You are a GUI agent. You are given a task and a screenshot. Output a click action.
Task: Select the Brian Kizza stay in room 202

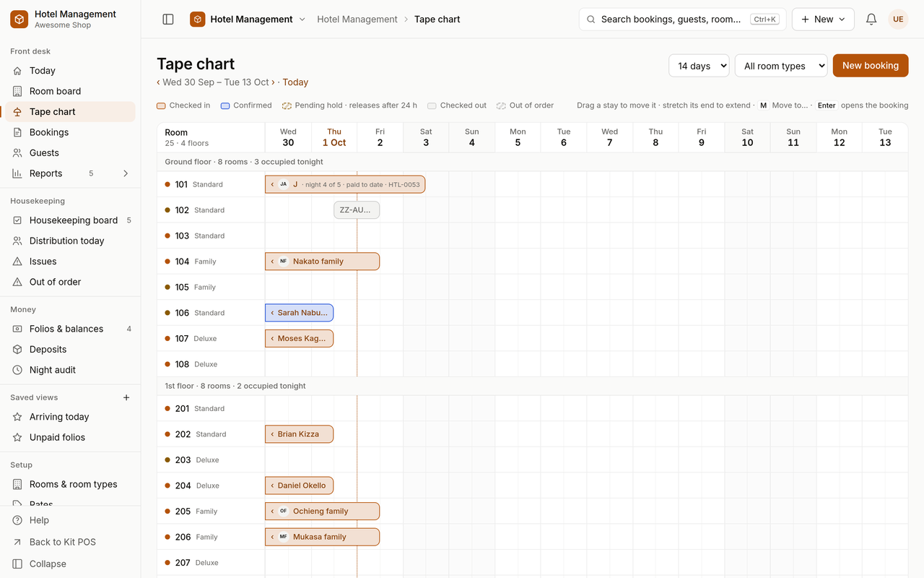point(299,434)
